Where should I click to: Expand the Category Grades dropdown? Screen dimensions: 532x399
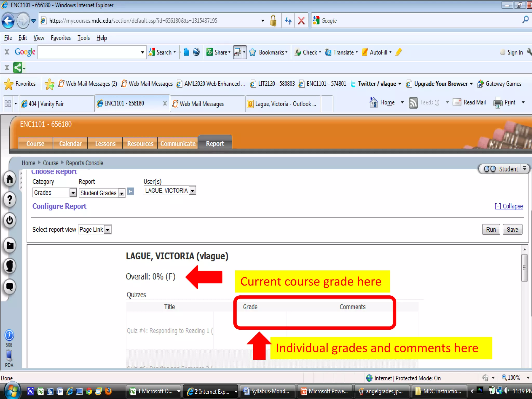[73, 193]
